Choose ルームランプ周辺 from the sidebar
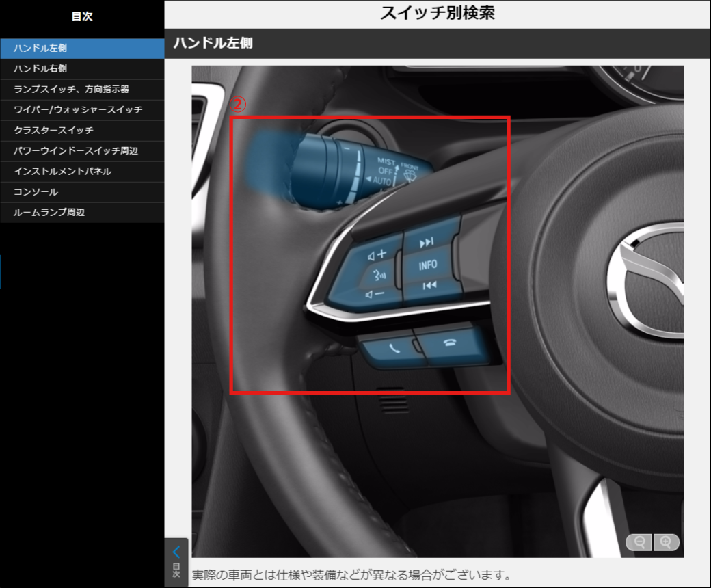 [x=49, y=213]
